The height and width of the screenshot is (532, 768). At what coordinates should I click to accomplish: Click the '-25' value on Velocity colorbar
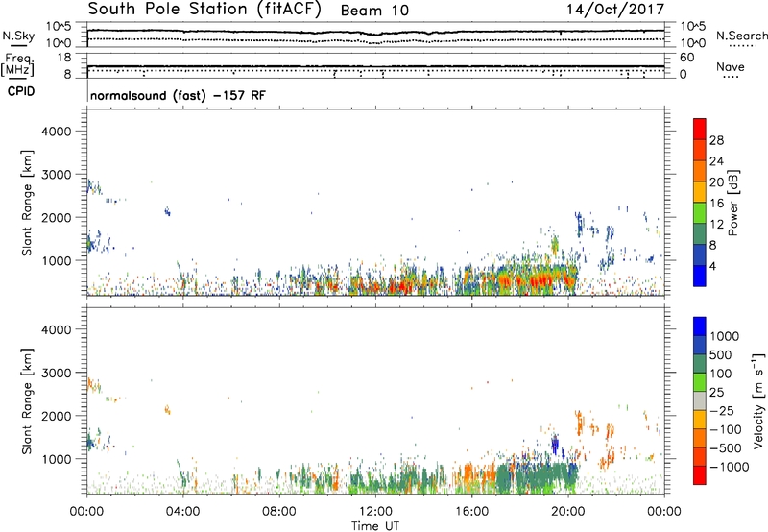721,410
